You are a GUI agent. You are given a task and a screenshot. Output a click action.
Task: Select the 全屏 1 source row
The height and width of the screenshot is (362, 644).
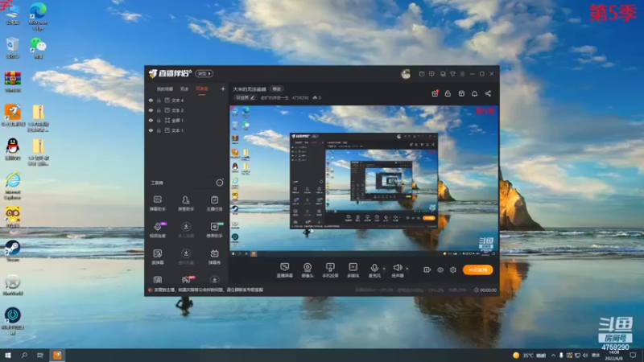pyautogui.click(x=187, y=120)
